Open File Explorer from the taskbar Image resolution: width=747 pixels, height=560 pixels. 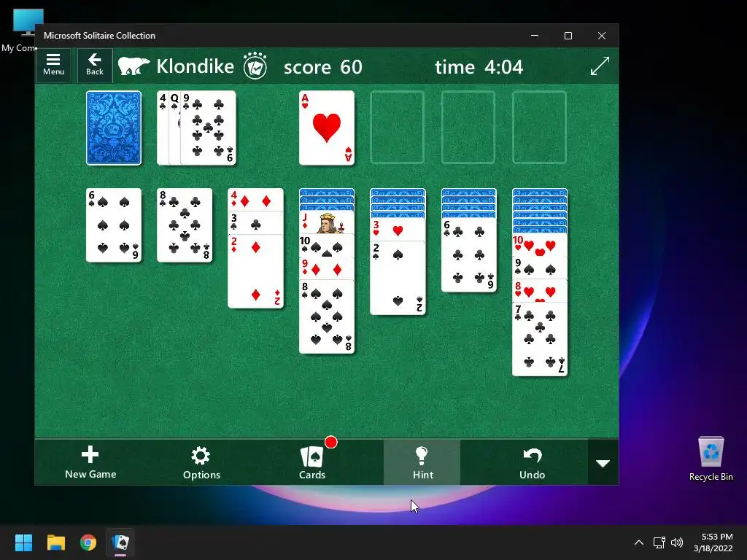[55, 542]
